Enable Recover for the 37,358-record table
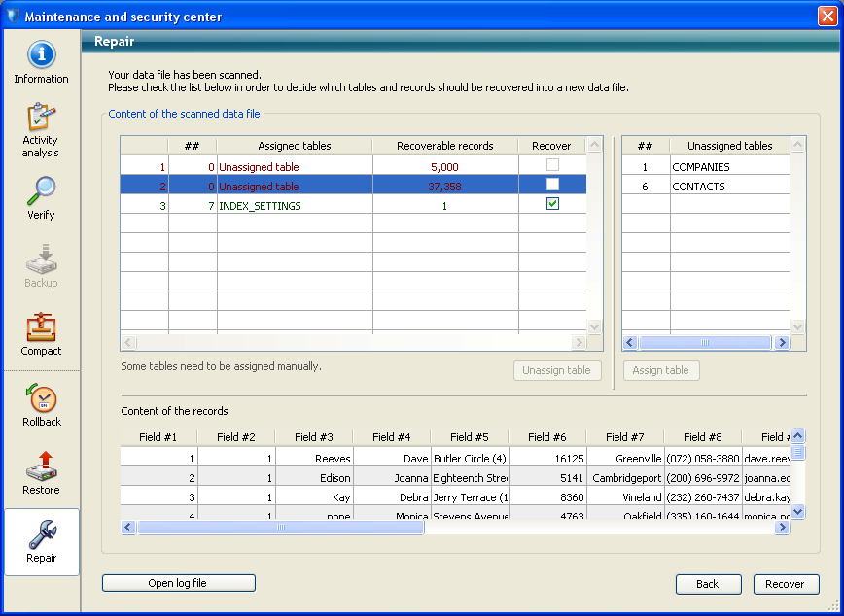The width and height of the screenshot is (844, 616). pyautogui.click(x=552, y=185)
